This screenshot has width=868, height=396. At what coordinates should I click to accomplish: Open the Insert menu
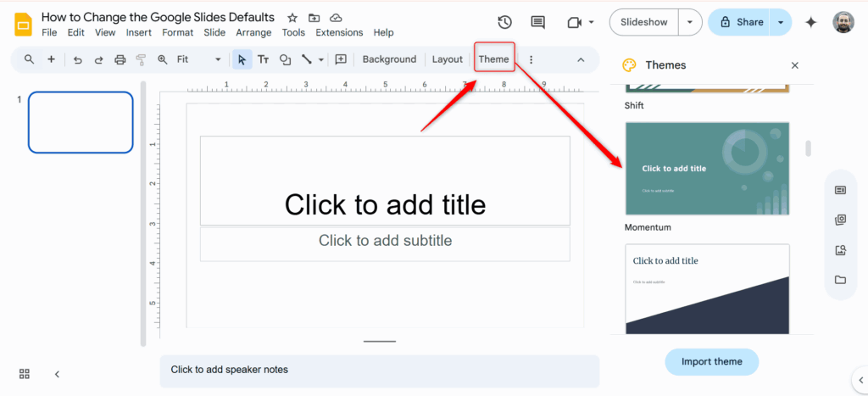click(139, 33)
